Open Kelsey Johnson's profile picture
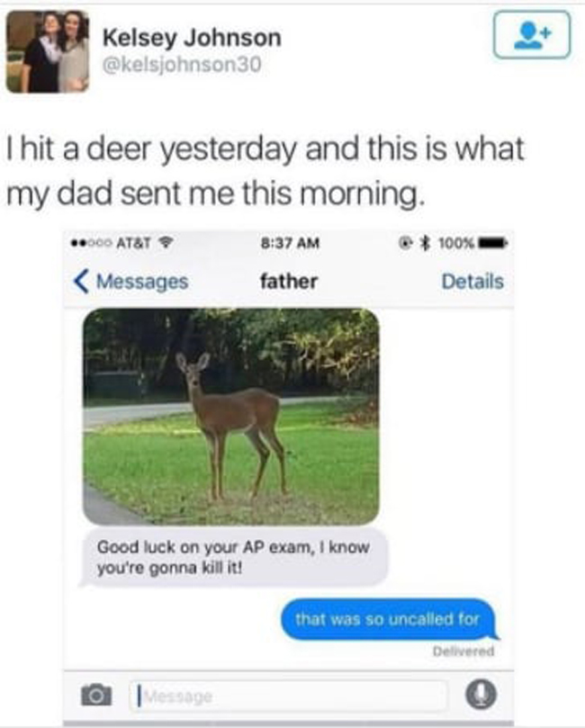 tap(48, 51)
